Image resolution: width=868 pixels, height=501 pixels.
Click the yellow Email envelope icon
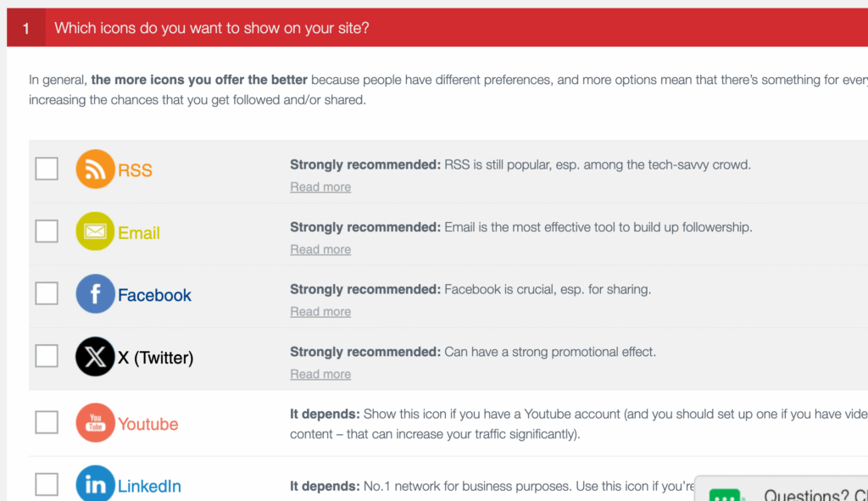click(95, 231)
